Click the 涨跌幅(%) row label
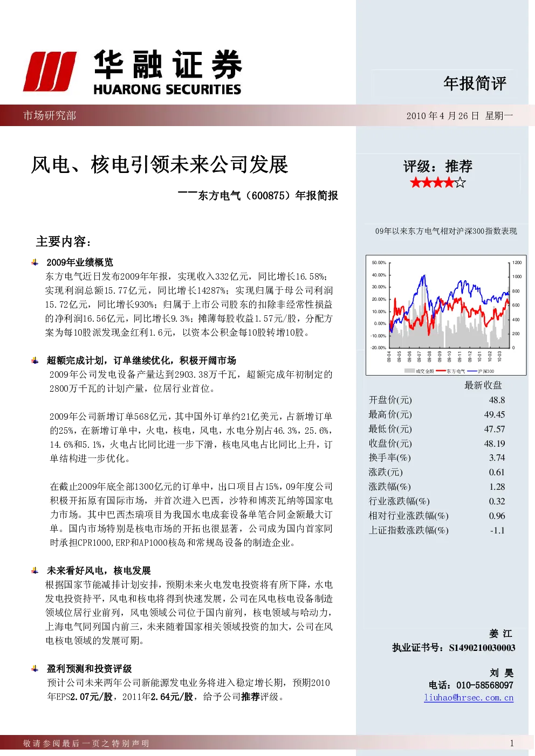535x756 pixels. click(x=390, y=487)
